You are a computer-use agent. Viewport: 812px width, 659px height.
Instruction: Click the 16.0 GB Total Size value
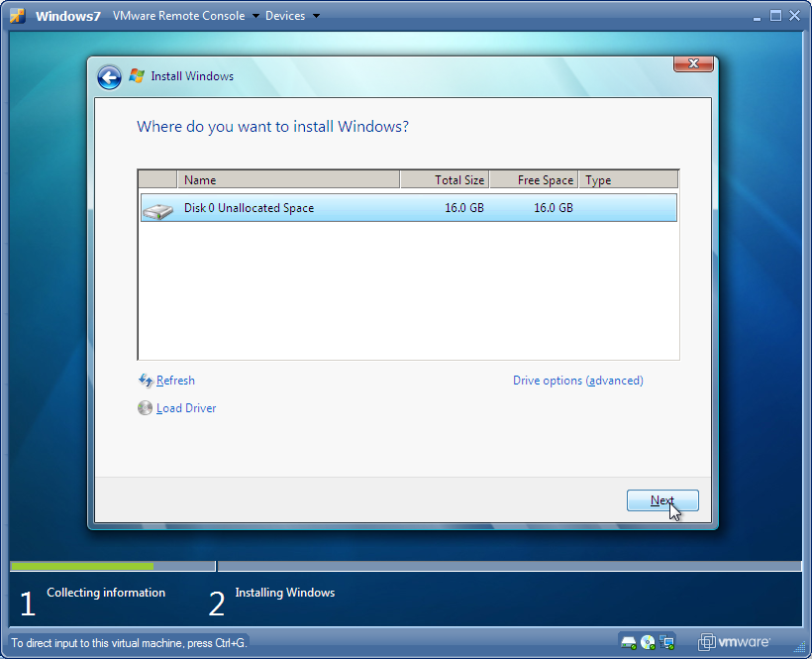pyautogui.click(x=464, y=208)
